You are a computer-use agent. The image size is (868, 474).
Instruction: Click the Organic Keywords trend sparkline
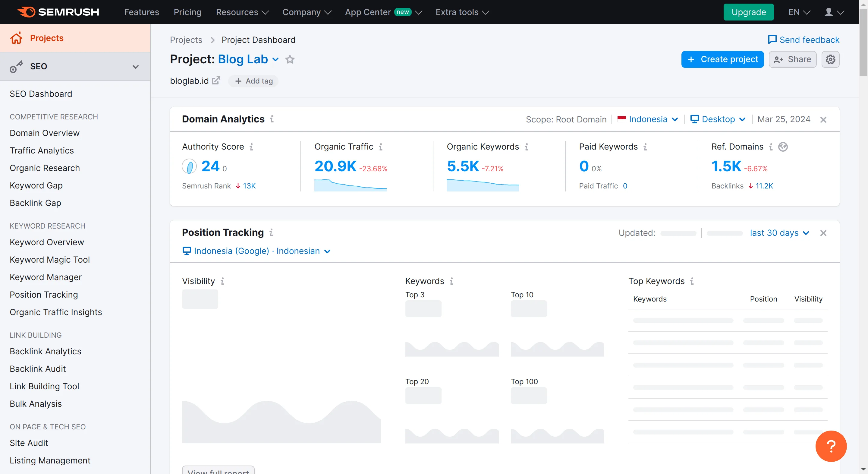483,185
